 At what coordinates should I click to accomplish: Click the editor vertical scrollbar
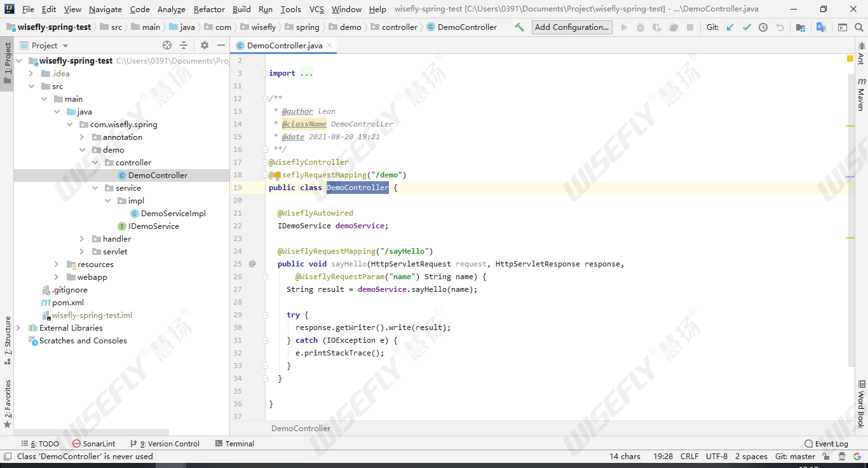click(x=851, y=219)
